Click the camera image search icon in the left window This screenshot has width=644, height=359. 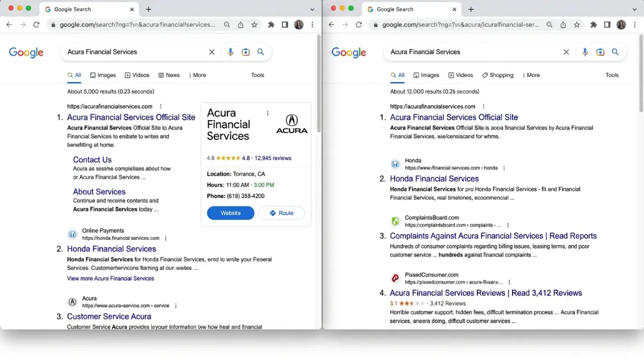pyautogui.click(x=245, y=52)
